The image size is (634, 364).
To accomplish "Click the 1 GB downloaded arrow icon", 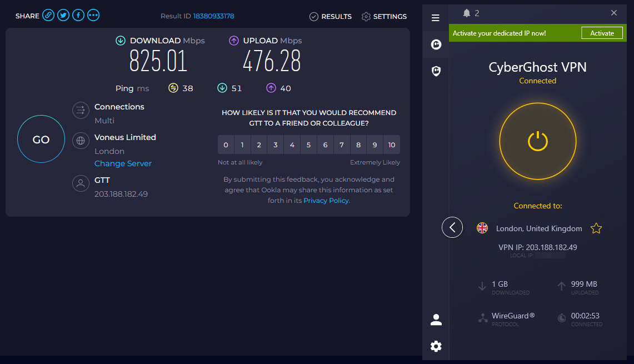I will pos(482,286).
